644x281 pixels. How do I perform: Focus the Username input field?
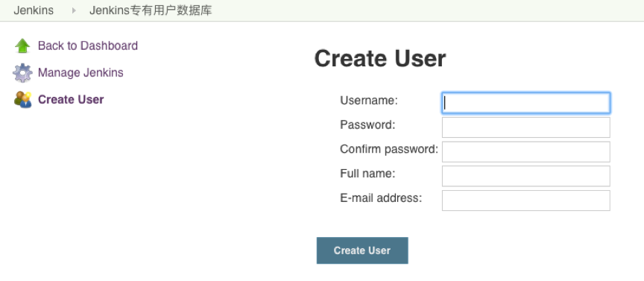click(x=525, y=103)
